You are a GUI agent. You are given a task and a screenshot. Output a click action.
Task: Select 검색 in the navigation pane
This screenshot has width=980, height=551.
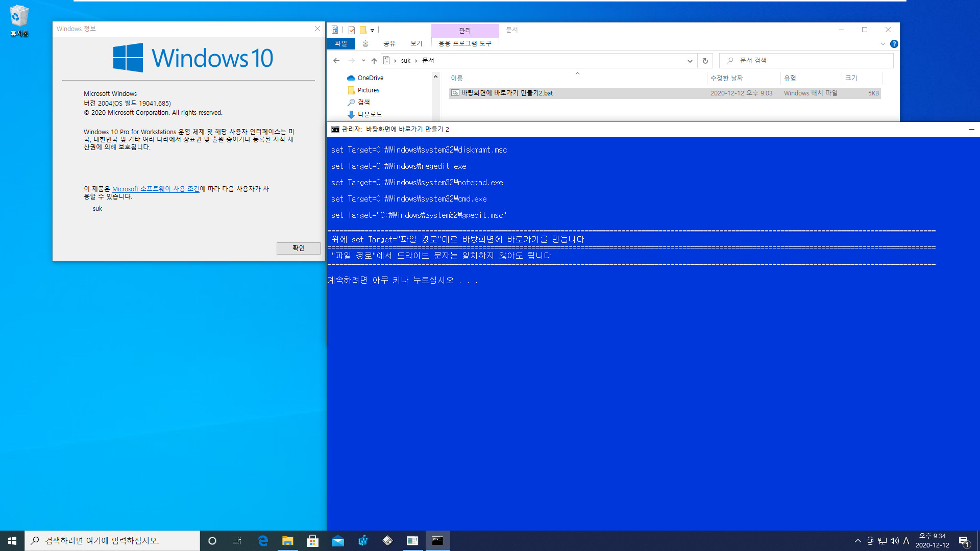point(358,103)
